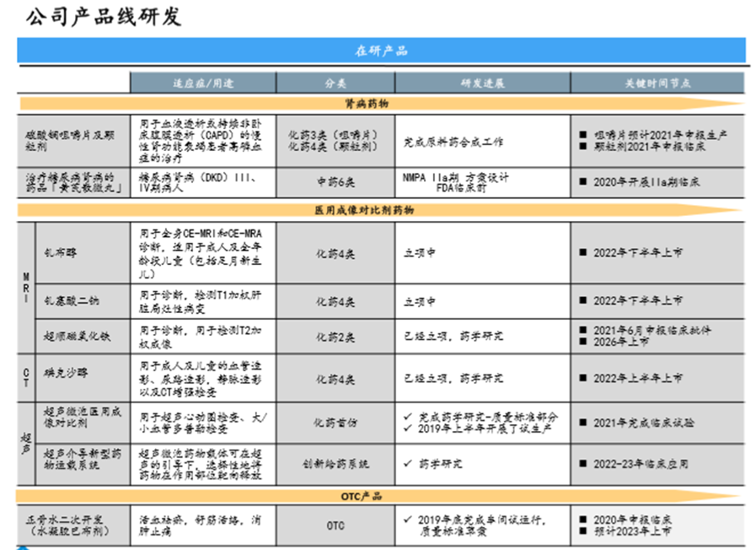Select the vertical "CT" group label

pyautogui.click(x=26, y=378)
